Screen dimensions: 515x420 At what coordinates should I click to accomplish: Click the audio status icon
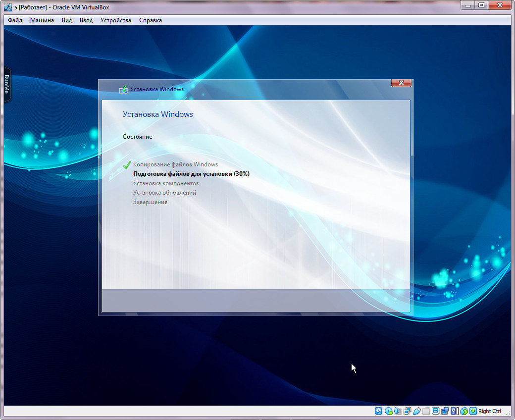[x=398, y=411]
